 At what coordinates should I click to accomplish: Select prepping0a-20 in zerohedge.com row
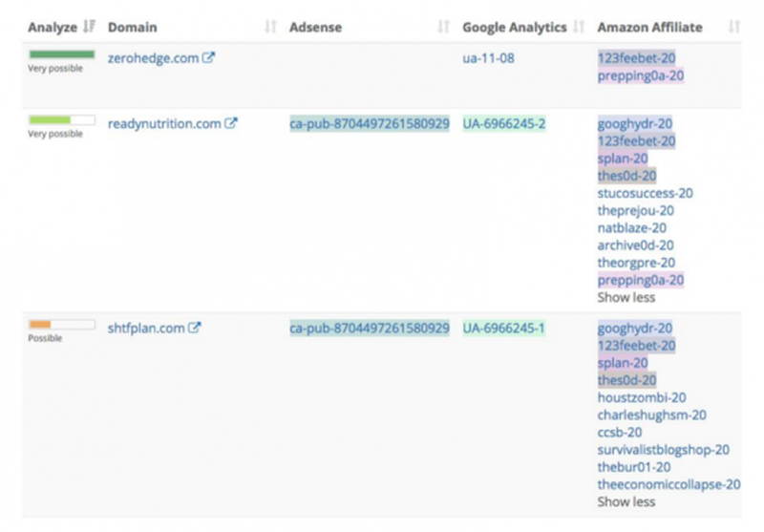pos(641,75)
